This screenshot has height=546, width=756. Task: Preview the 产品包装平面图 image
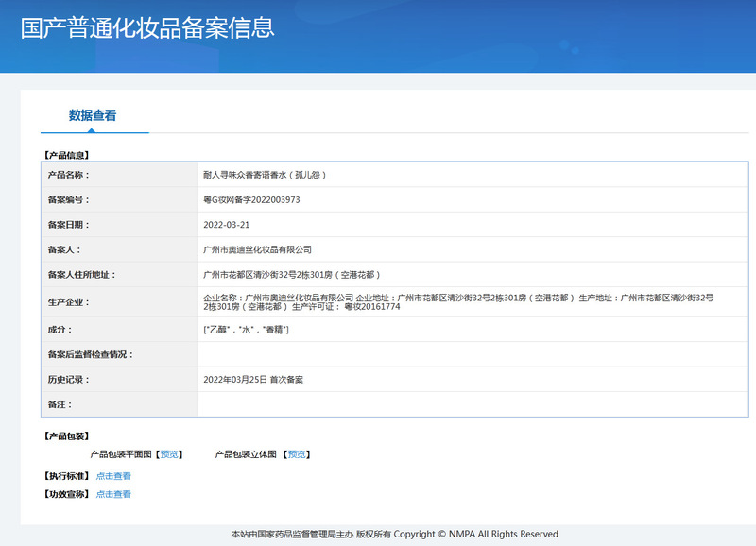(170, 454)
